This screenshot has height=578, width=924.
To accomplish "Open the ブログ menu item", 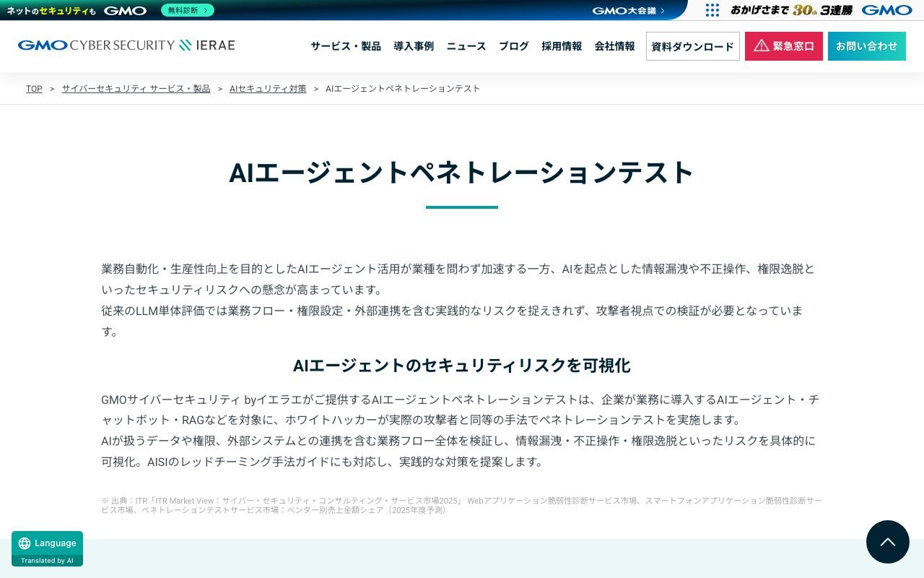I will 514,46.
